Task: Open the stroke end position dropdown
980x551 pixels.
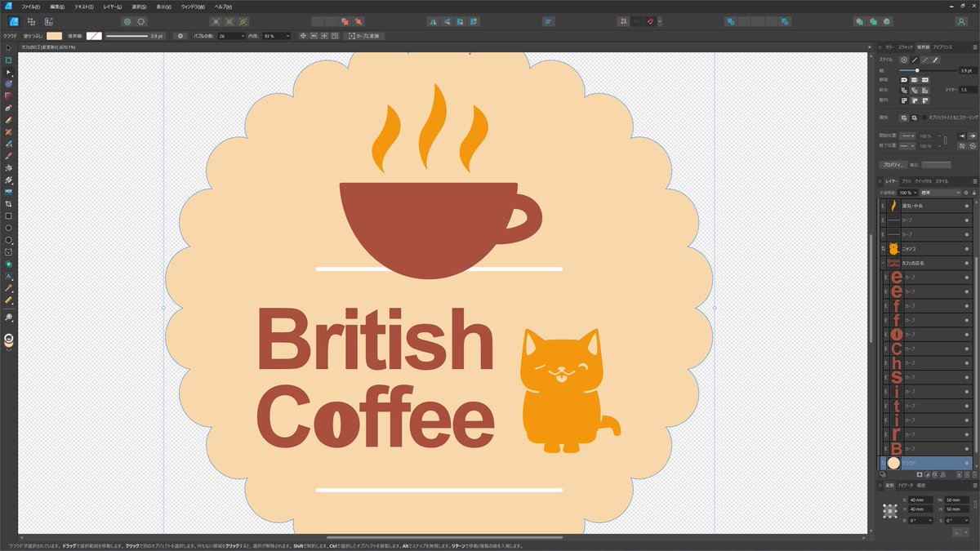Action: coord(907,145)
